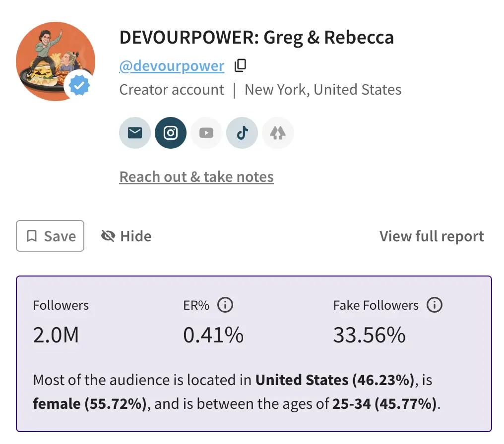Select the Instagram platform icon

click(170, 132)
